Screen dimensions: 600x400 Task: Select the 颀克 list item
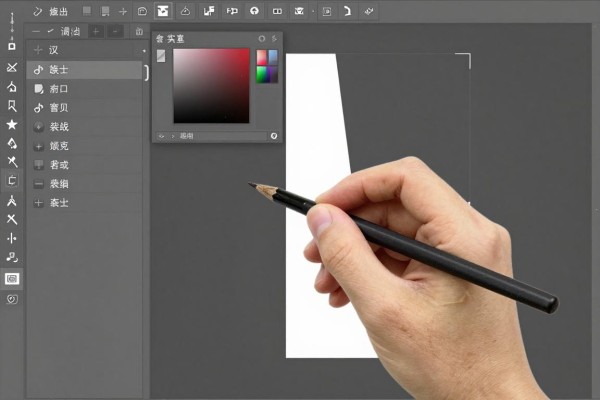(84, 146)
